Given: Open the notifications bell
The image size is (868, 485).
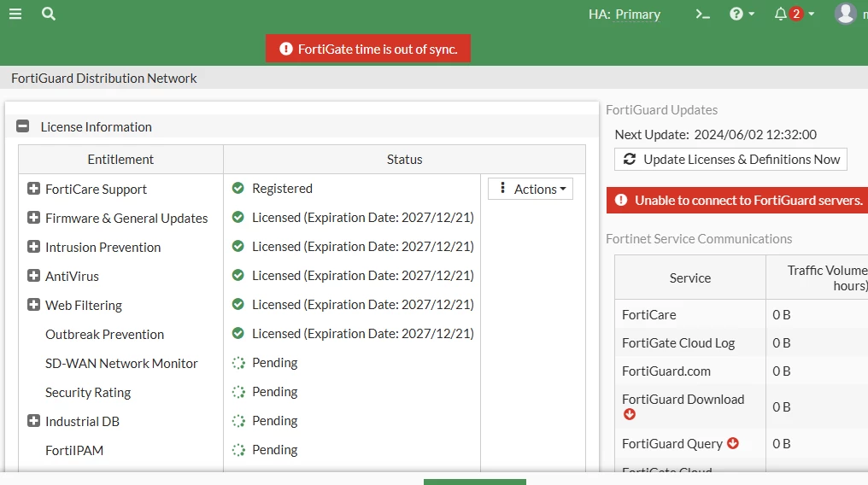Looking at the screenshot, I should click(x=780, y=14).
